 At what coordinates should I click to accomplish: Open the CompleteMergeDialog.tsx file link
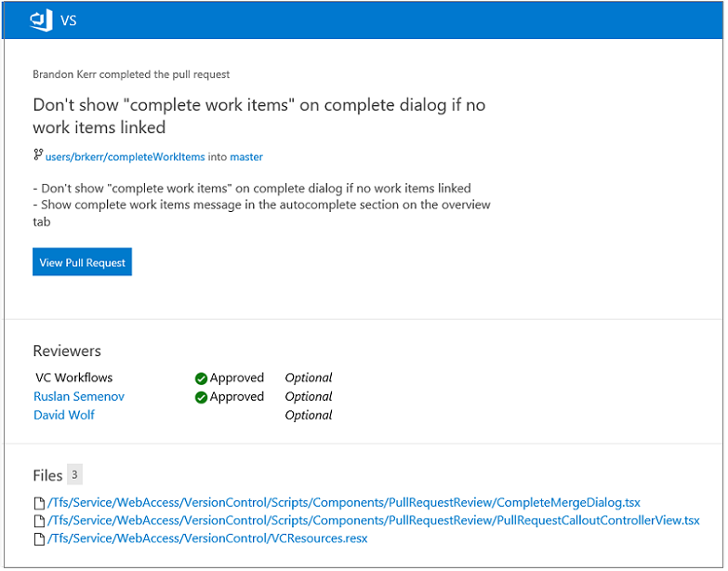pos(344,503)
